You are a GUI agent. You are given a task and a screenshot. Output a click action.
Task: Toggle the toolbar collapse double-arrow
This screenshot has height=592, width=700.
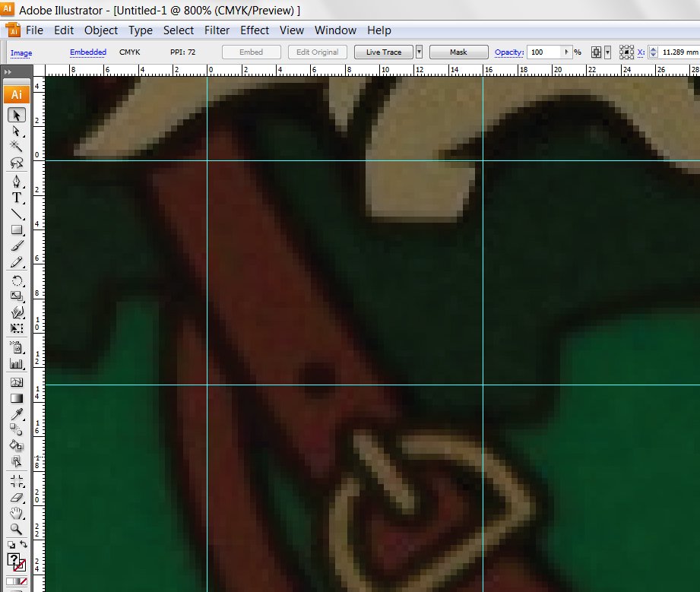pos(8,71)
